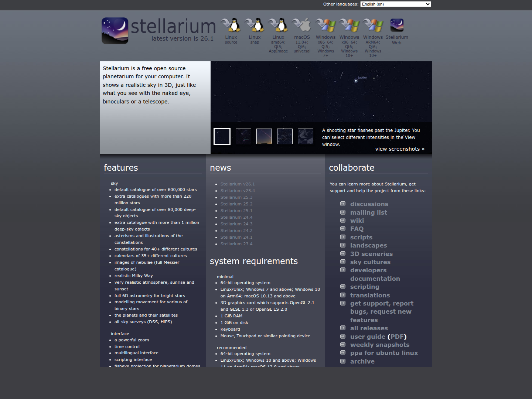Open the scripts link

click(361, 237)
